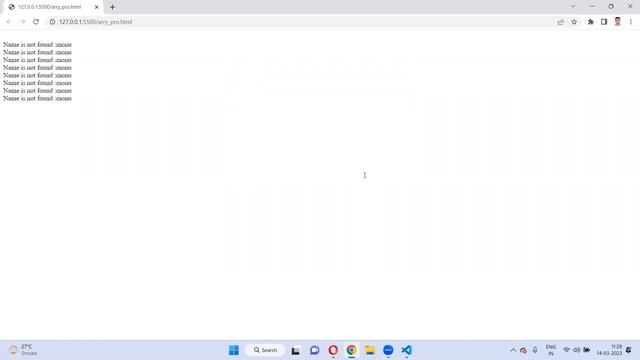This screenshot has width=640, height=360.
Task: Bookmark this page with the star icon
Action: 574,22
